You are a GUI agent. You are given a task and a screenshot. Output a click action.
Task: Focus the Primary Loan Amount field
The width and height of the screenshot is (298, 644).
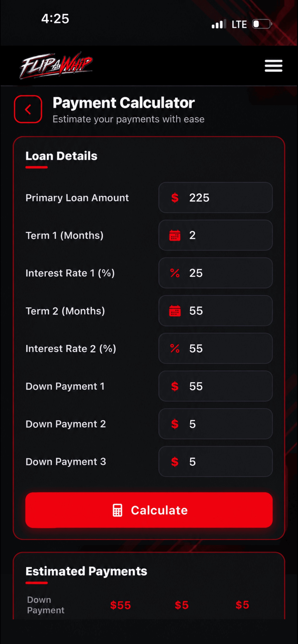[x=216, y=198]
